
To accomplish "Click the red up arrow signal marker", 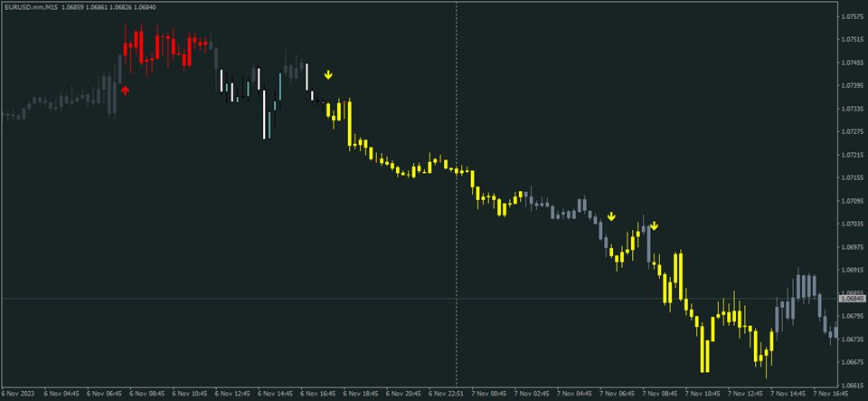I will [x=125, y=91].
